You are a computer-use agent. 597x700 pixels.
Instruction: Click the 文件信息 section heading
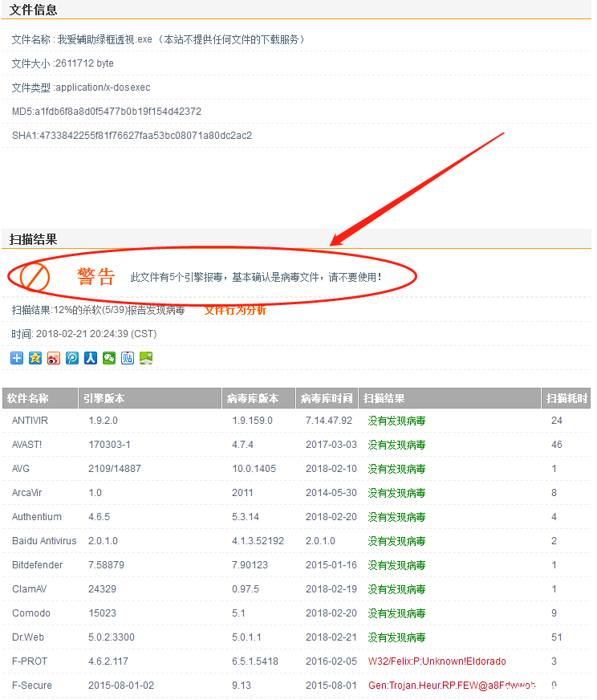click(x=34, y=10)
